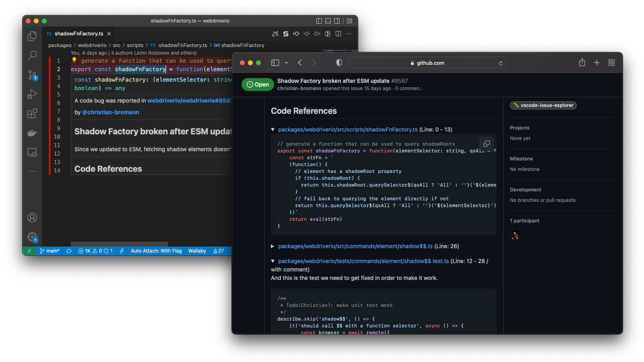Toggle Auto Attach: With Flag in status bar

click(x=156, y=251)
